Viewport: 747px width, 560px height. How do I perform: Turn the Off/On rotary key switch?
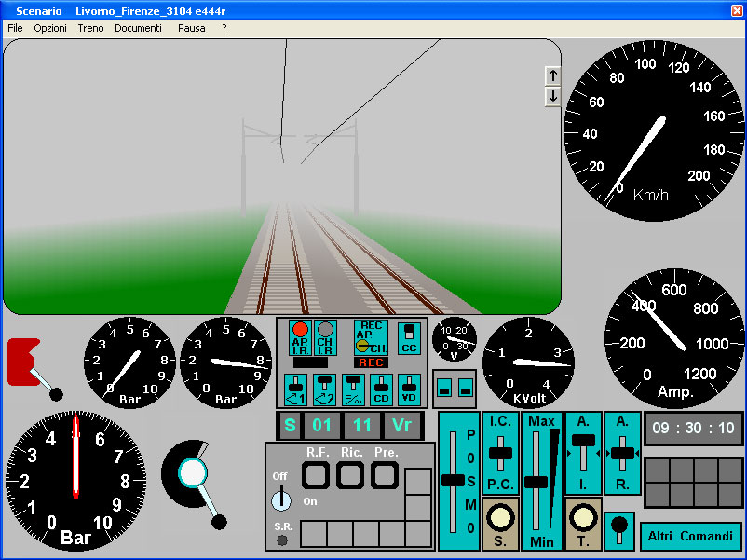pos(280,501)
